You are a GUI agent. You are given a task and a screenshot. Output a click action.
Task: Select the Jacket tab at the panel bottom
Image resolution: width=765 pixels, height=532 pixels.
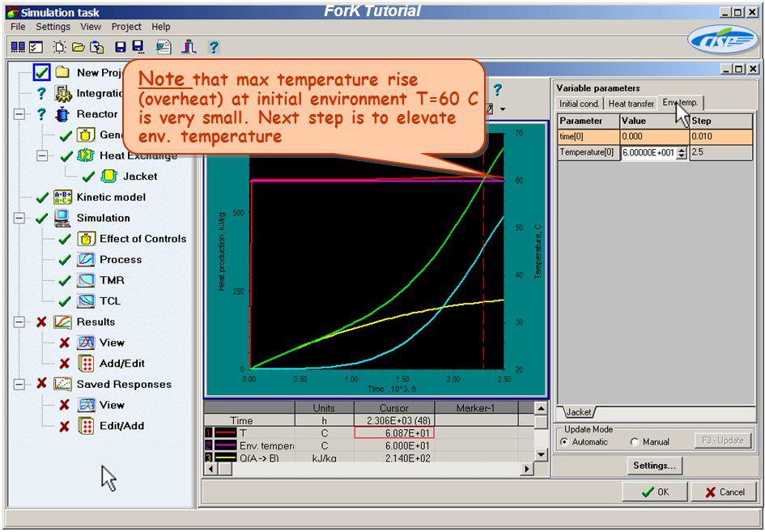(x=579, y=412)
